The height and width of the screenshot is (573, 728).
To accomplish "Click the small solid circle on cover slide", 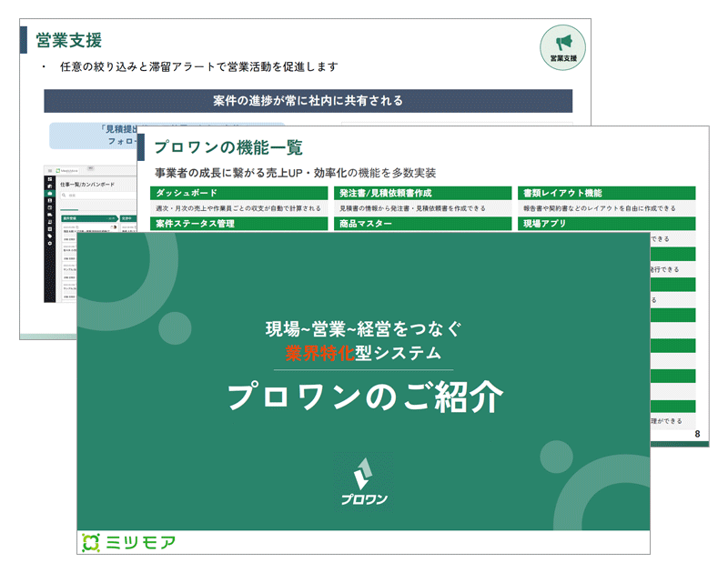I will click(554, 454).
